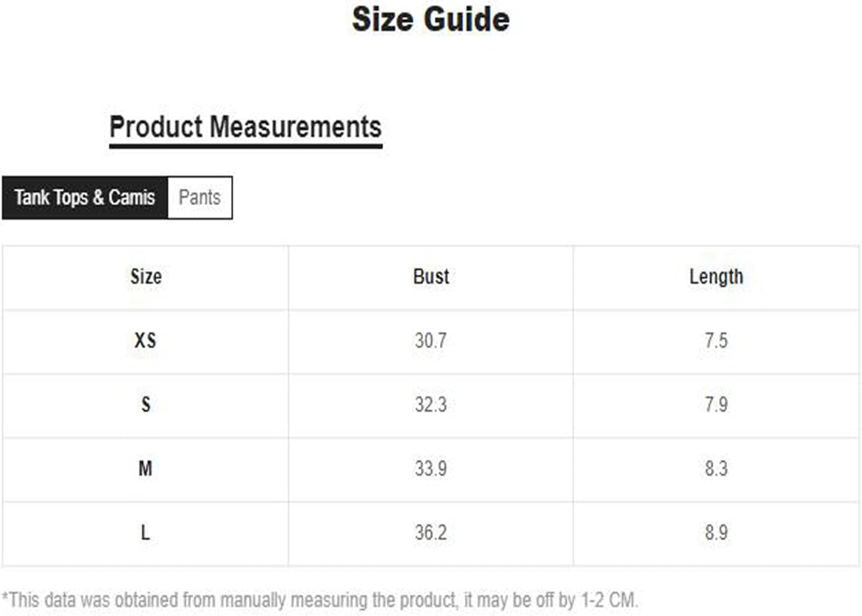Viewport: 862px width, 616px height.
Task: Switch to the Pants tab
Action: (x=200, y=198)
